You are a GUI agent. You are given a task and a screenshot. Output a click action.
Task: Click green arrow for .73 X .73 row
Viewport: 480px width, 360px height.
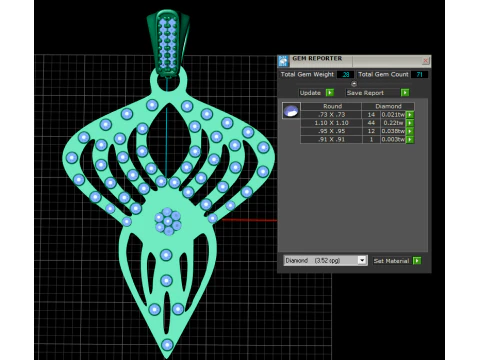coord(410,115)
